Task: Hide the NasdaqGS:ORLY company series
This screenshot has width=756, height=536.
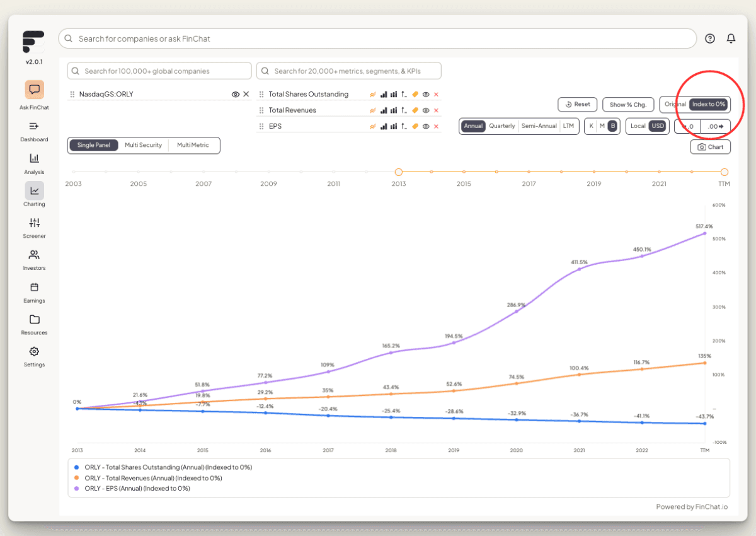Action: (236, 95)
